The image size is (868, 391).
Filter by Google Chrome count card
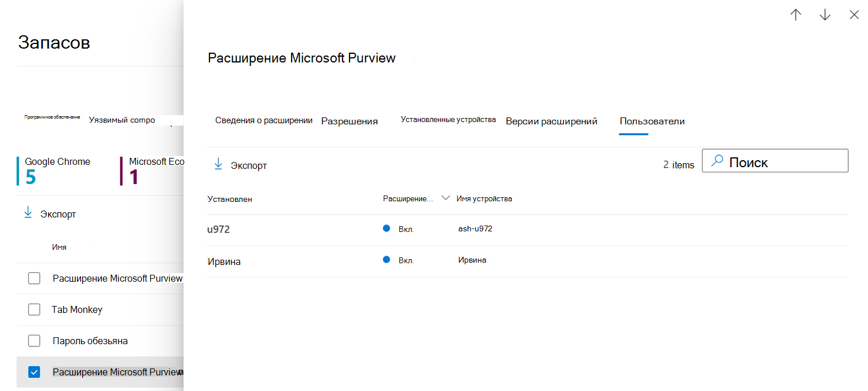pyautogui.click(x=55, y=171)
